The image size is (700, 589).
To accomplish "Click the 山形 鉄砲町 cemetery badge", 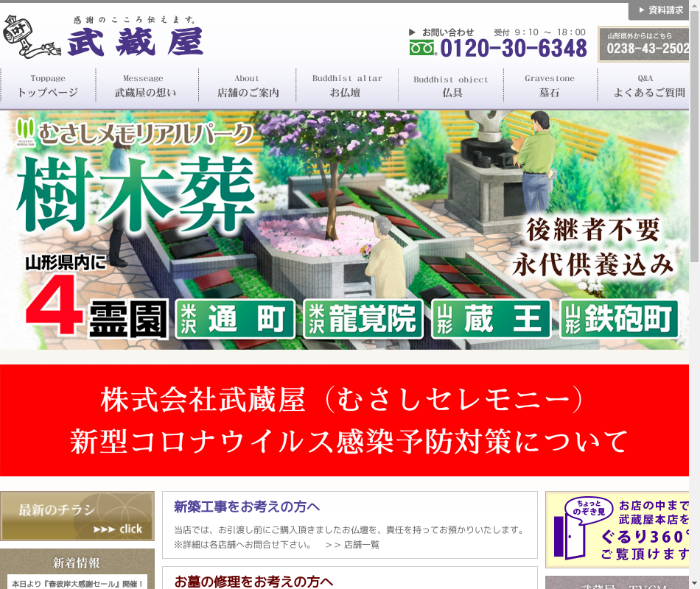I will coord(620,319).
